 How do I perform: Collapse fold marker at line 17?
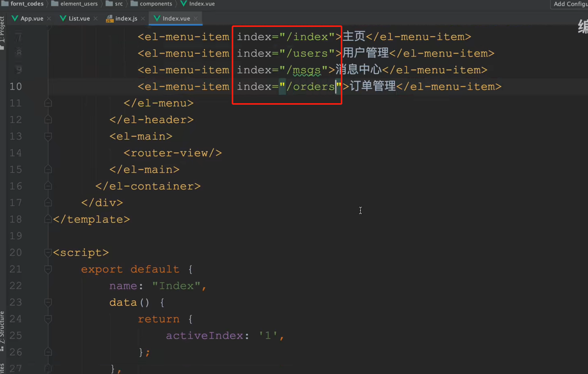pos(48,203)
